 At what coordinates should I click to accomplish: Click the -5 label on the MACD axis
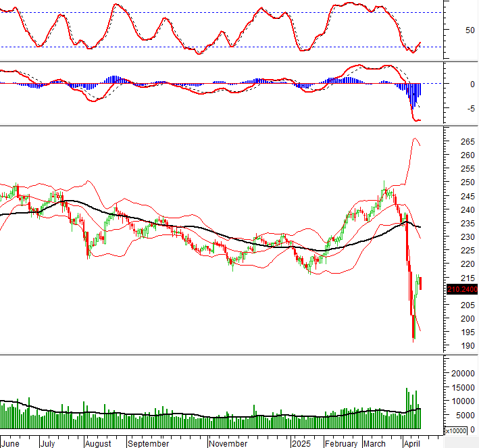pos(471,109)
